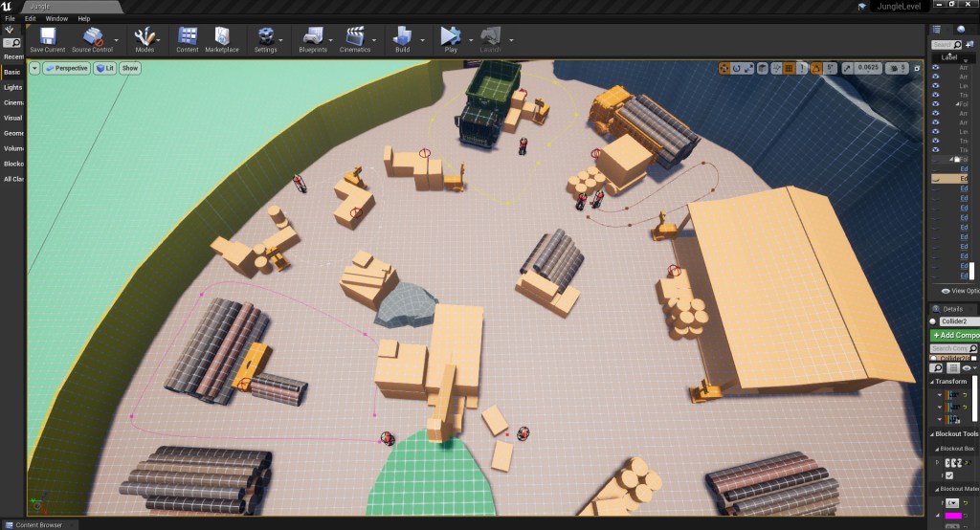The image size is (980, 530).
Task: Click the Show button in viewport
Action: pyautogui.click(x=130, y=68)
